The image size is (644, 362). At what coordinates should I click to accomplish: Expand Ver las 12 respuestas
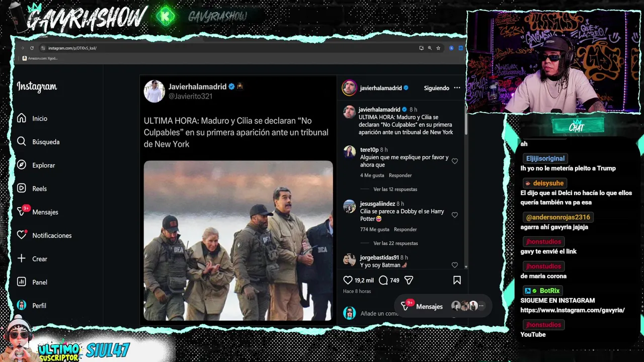pos(395,190)
